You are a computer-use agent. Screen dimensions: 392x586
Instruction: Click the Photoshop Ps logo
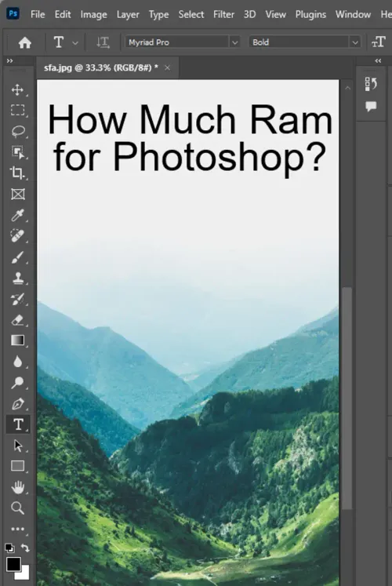(x=13, y=14)
